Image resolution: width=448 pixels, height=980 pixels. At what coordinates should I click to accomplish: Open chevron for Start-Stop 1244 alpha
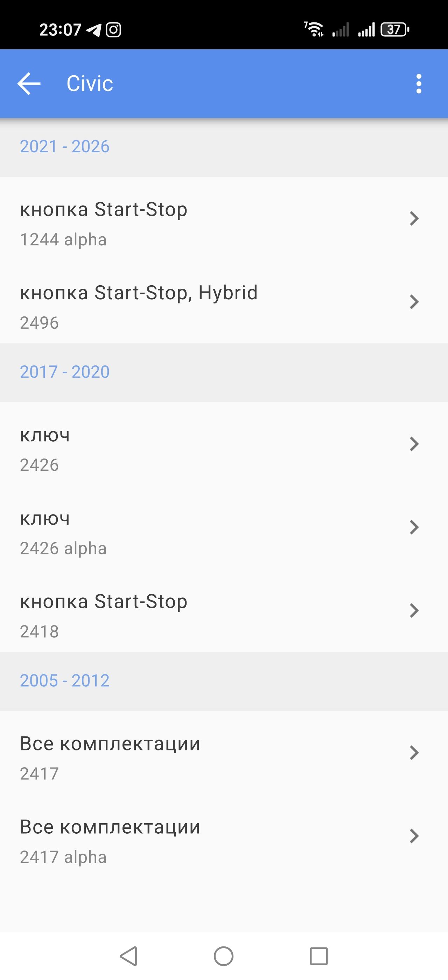click(414, 218)
